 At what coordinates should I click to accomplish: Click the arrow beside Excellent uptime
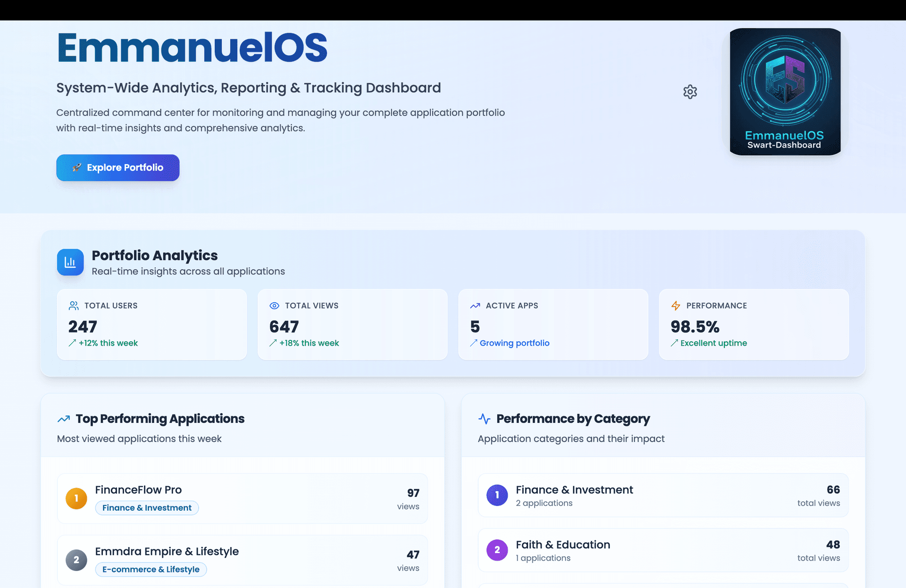click(x=674, y=343)
